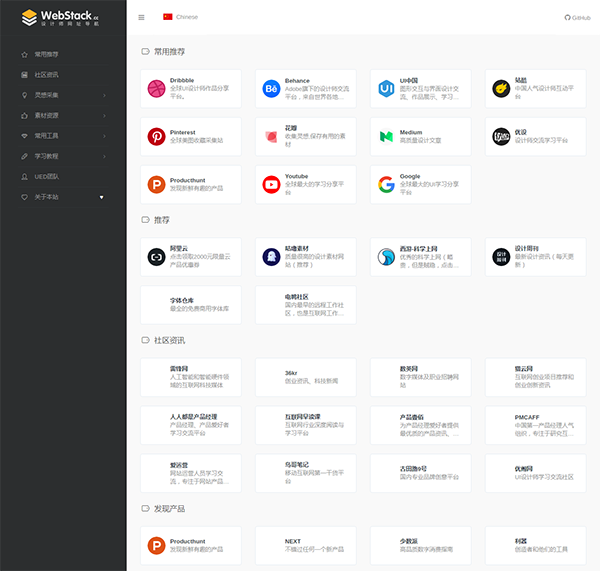Click the 花瓣 red petal icon
The image size is (600, 571).
click(x=271, y=137)
